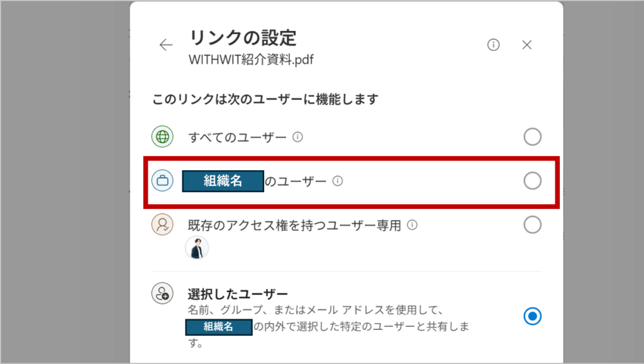Click the 既存のアクセス権を持つユーザー専用 label

tap(294, 225)
